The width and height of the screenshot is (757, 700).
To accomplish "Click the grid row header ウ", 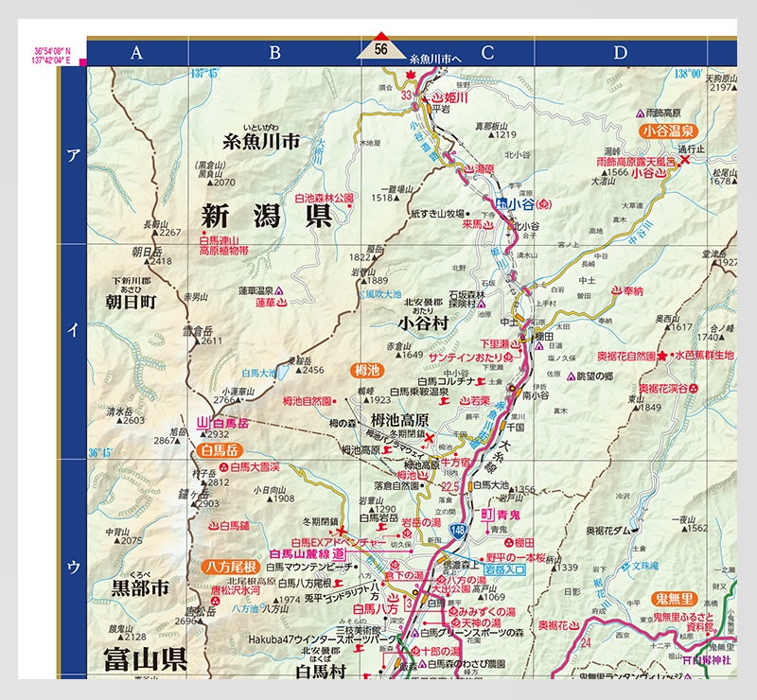I will pyautogui.click(x=74, y=567).
